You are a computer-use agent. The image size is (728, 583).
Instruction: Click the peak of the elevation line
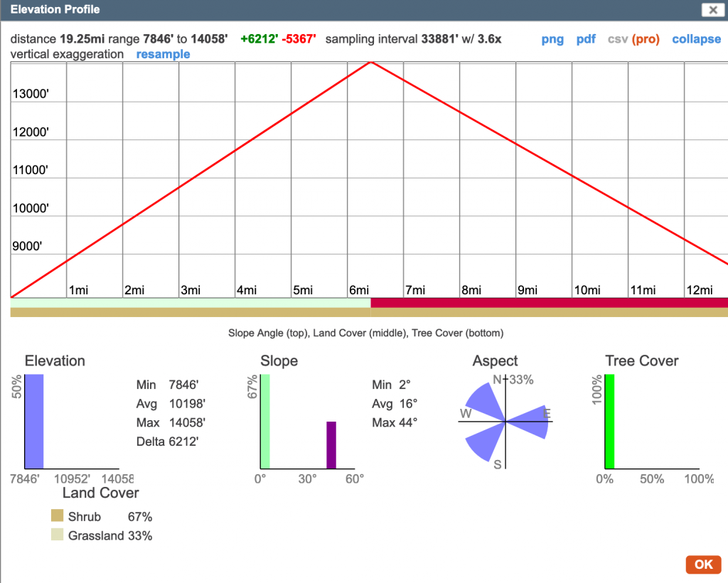pos(370,63)
